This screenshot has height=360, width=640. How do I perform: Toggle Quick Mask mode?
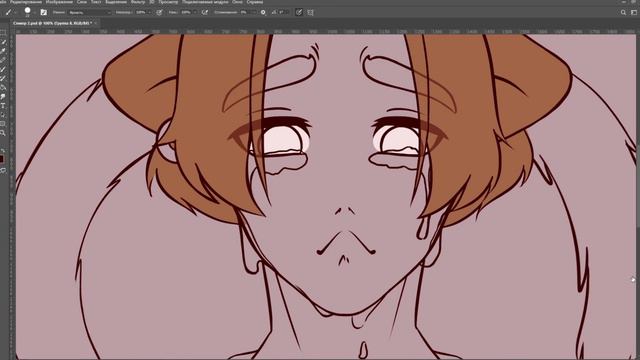[x=3, y=170]
